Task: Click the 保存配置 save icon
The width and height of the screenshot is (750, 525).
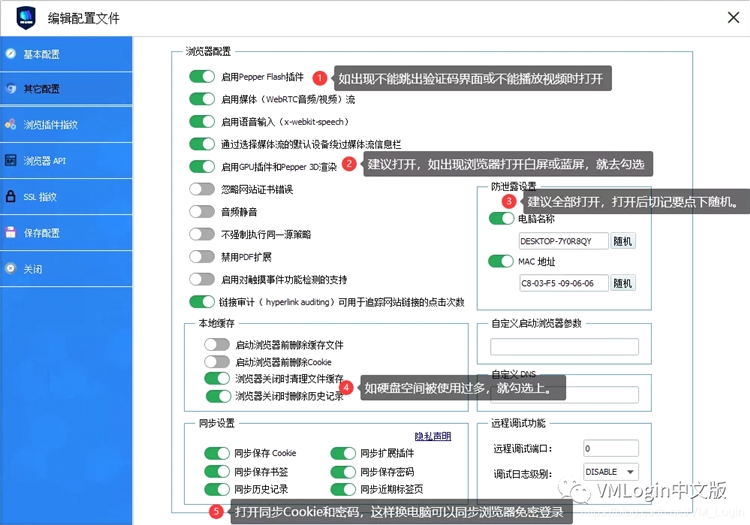Action: [x=11, y=232]
